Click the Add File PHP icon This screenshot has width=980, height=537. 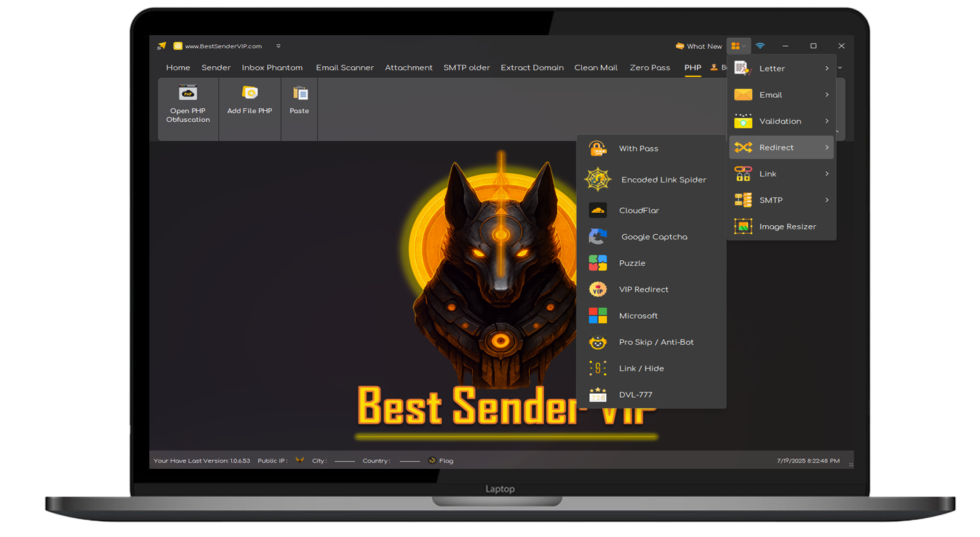pos(250,92)
